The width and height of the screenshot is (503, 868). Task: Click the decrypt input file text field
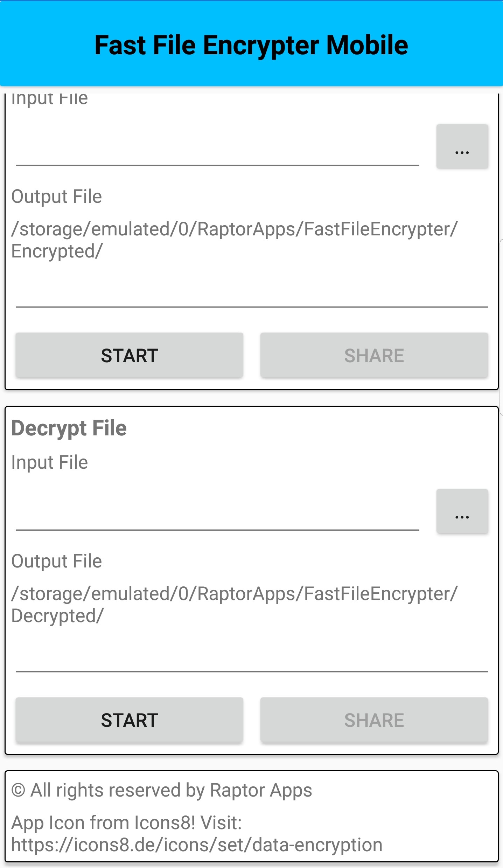[x=217, y=516]
